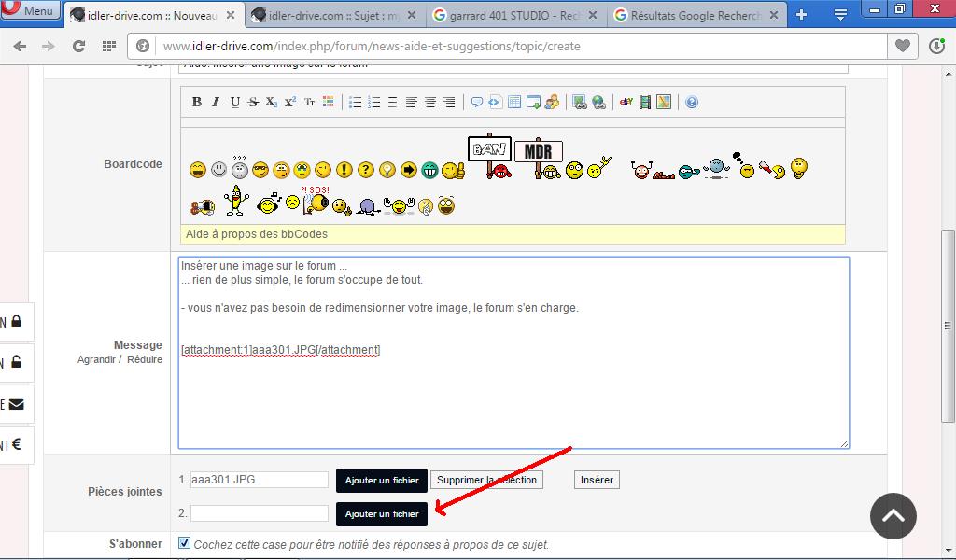This screenshot has height=560, width=956.
Task: Open the bbCode help question icon
Action: 692,103
